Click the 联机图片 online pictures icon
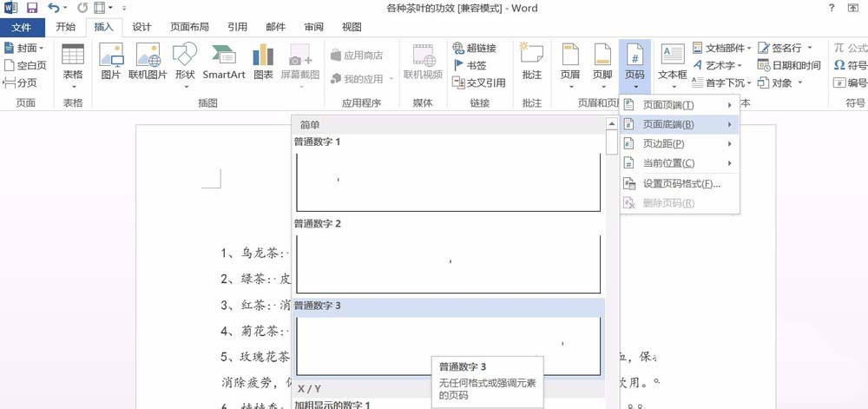This screenshot has width=868, height=409. 148,62
